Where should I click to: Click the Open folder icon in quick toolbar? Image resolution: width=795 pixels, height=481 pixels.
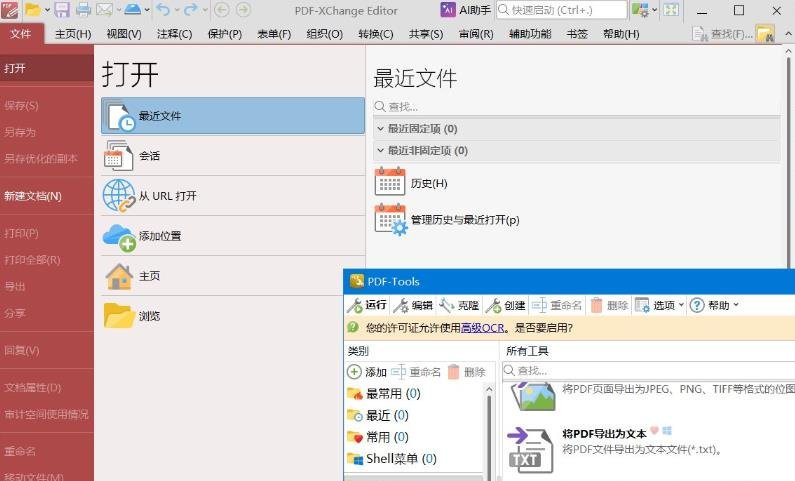click(x=32, y=10)
